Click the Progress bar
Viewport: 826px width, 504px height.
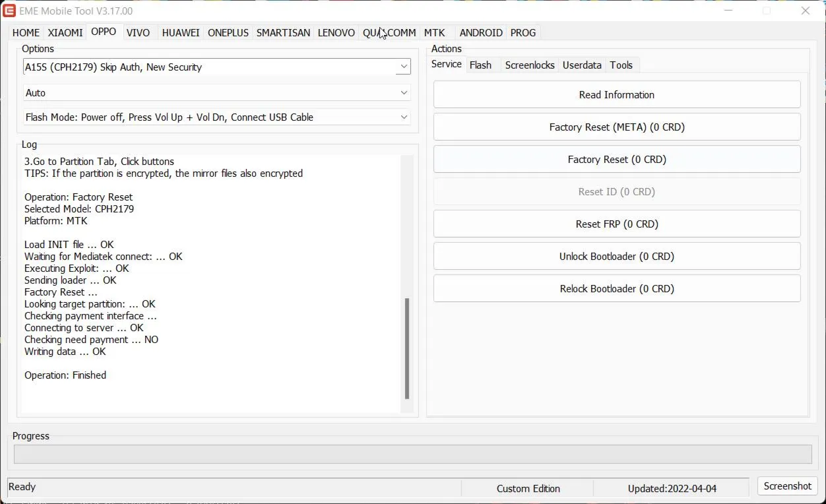pyautogui.click(x=413, y=454)
